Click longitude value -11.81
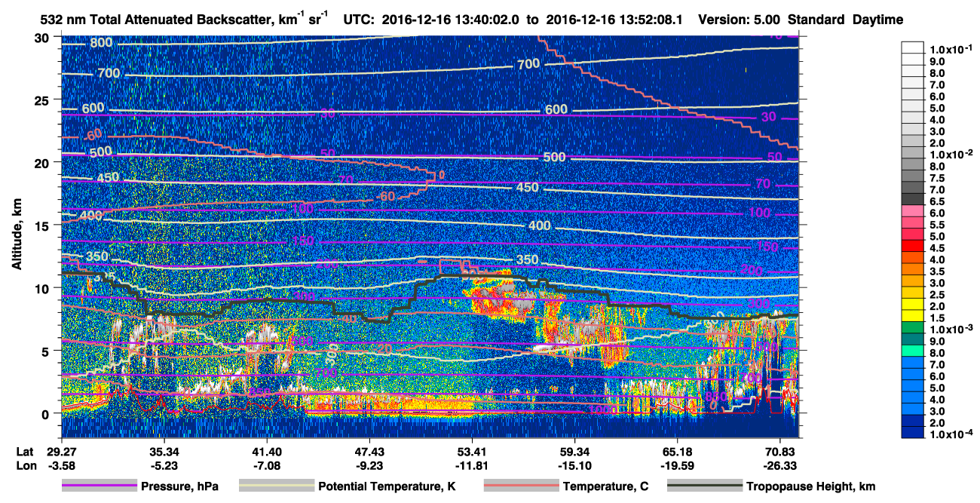 472,465
